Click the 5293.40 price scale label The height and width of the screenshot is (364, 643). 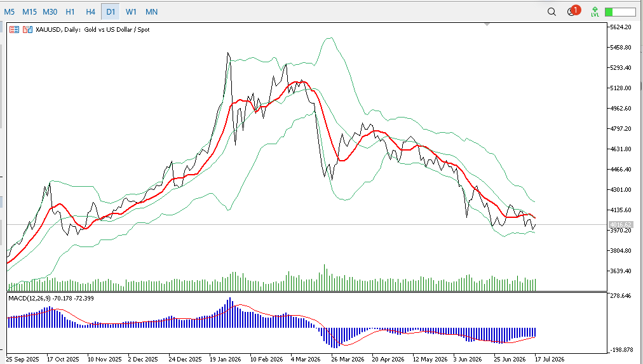[621, 67]
